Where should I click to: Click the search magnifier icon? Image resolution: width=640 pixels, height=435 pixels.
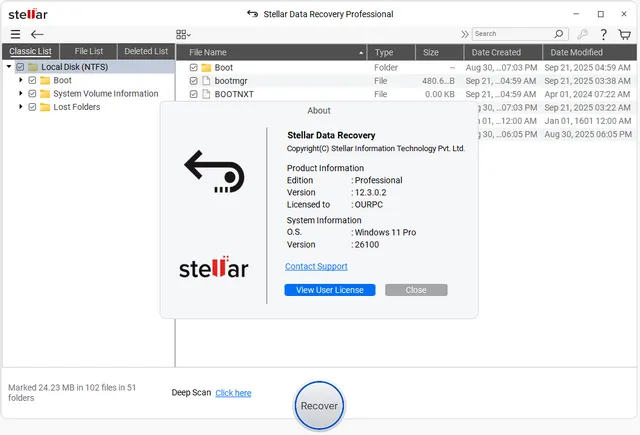tap(558, 34)
